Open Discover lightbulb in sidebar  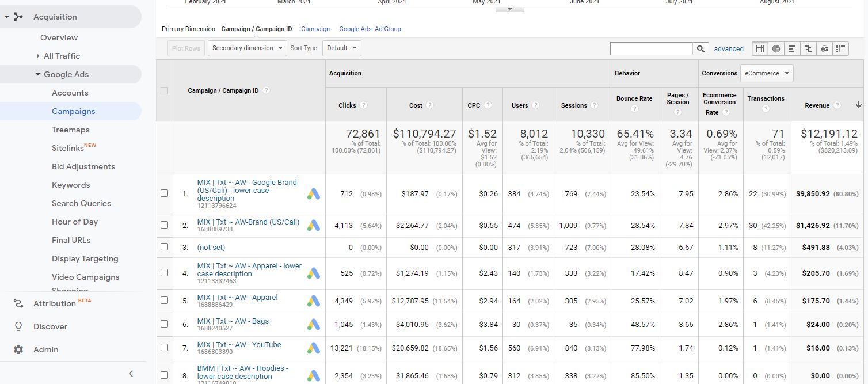pos(19,326)
